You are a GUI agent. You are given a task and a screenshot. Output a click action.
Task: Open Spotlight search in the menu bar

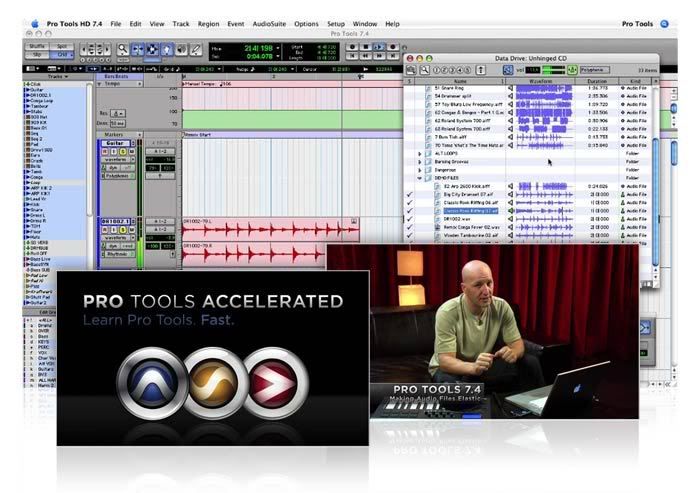point(664,24)
